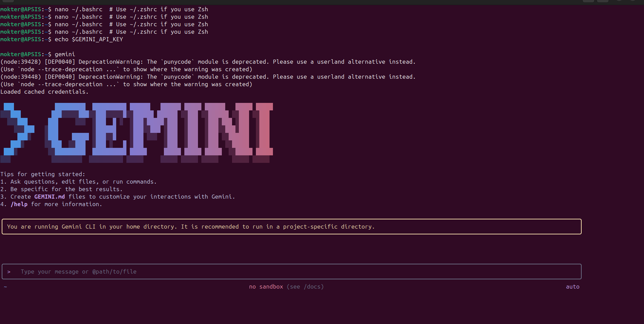Click the > prompt symbol in input box
The image size is (644, 324).
pos(9,272)
